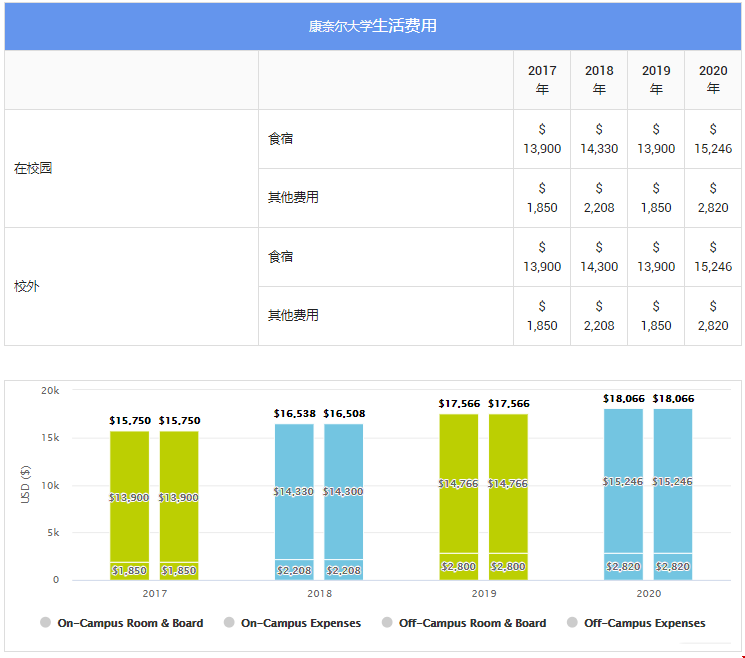Screen dimensions: 745x658
Task: Select the $14,330 table cell for 2018
Action: tap(599, 139)
